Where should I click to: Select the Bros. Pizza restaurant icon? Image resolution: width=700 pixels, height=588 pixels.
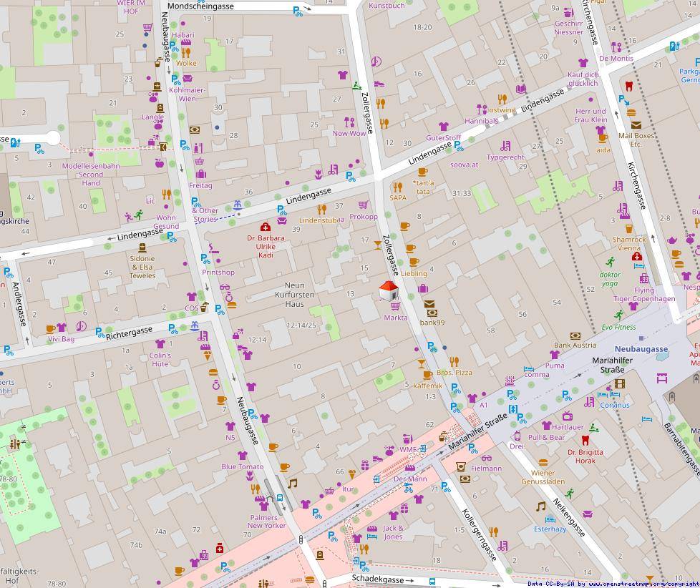tap(454, 361)
